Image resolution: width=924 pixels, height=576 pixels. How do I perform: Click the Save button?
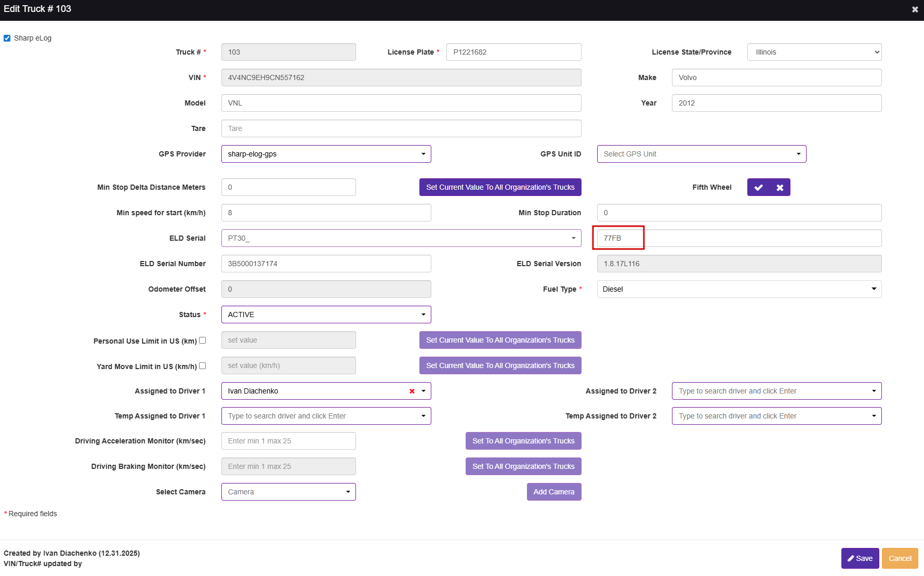(860, 559)
